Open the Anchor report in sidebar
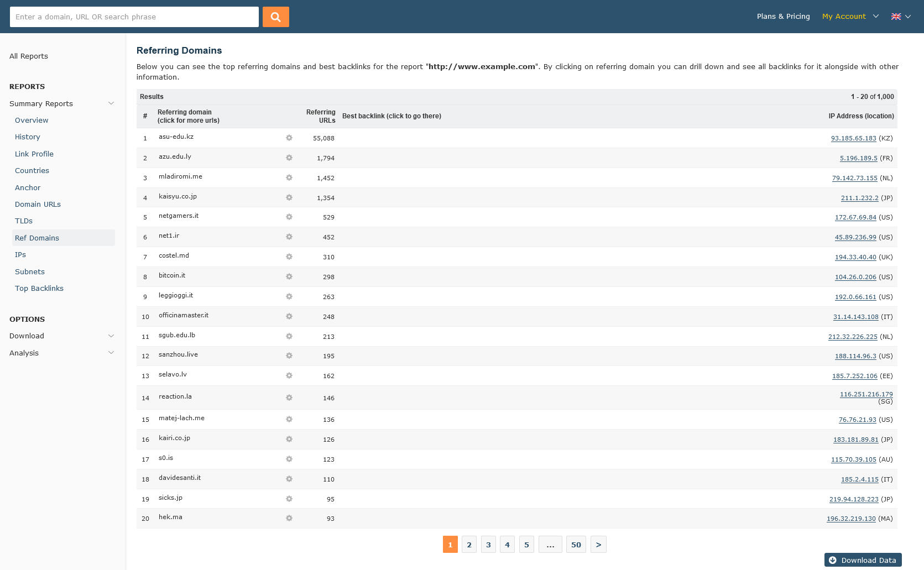The height and width of the screenshot is (570, 924). click(x=28, y=187)
